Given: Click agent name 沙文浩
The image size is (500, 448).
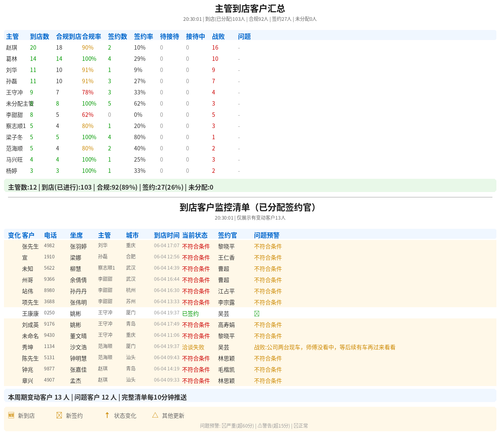Looking at the screenshot, I should (x=78, y=347).
